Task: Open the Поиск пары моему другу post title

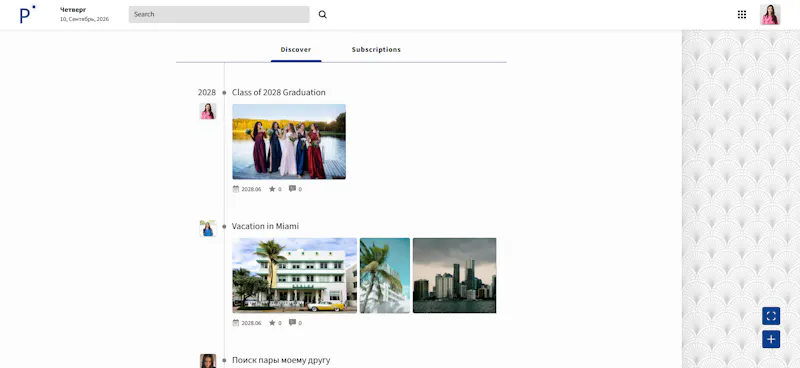Action: 281,360
